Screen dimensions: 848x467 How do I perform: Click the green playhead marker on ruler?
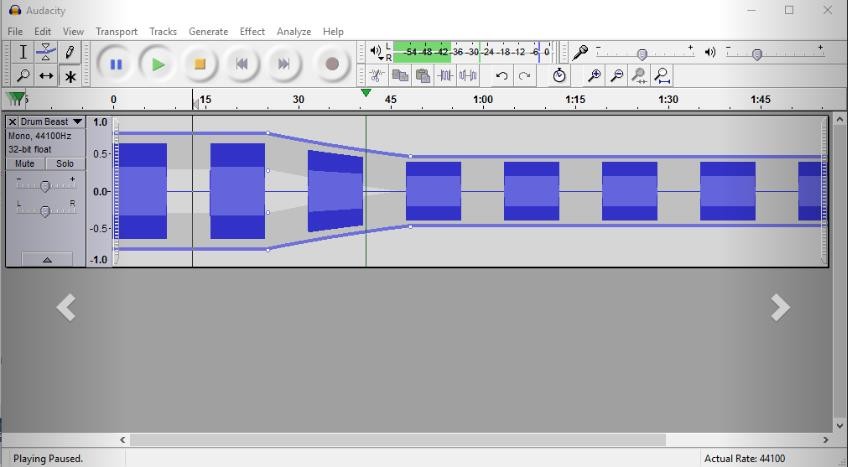pyautogui.click(x=366, y=93)
